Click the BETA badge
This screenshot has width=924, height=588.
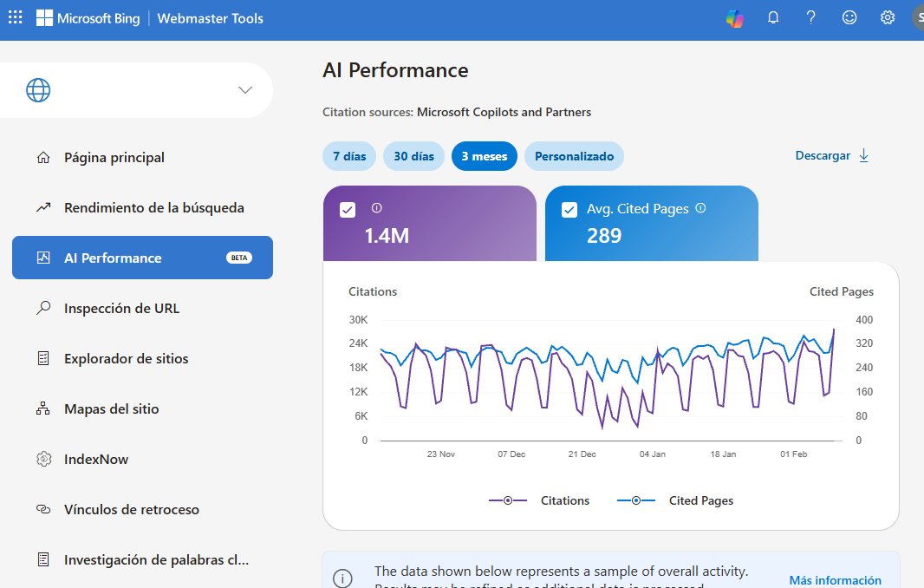pos(239,258)
